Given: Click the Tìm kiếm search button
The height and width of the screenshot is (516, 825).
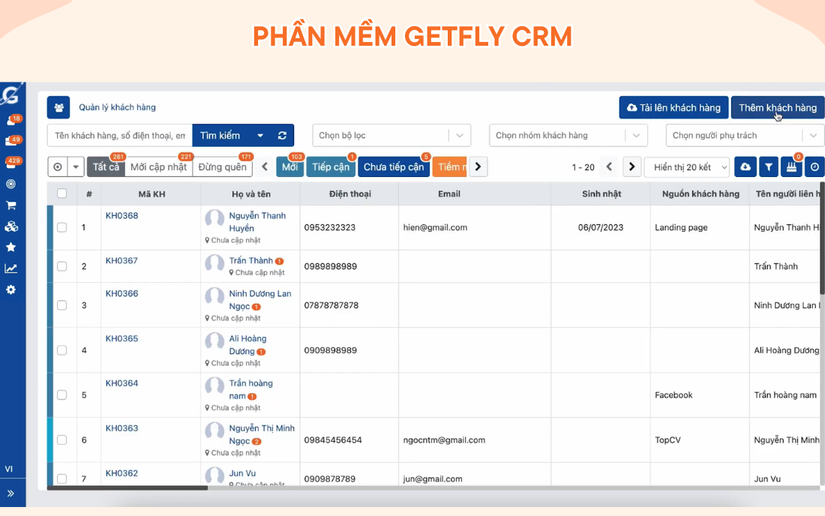Looking at the screenshot, I should coord(220,136).
